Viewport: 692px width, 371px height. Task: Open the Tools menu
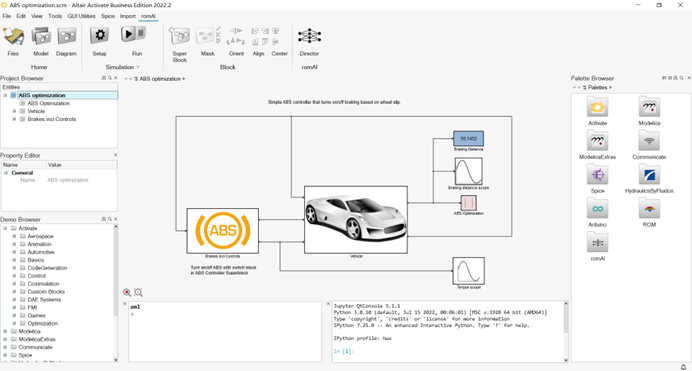coord(55,16)
